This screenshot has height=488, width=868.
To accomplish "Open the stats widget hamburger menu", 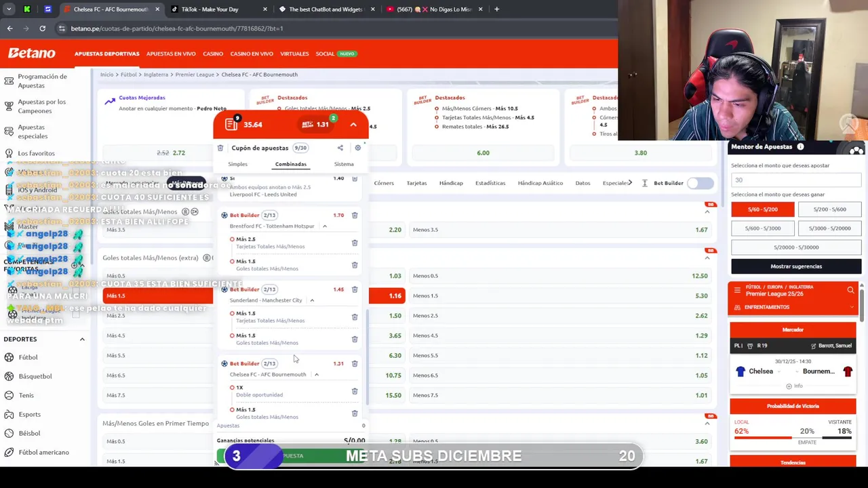I will pyautogui.click(x=737, y=290).
